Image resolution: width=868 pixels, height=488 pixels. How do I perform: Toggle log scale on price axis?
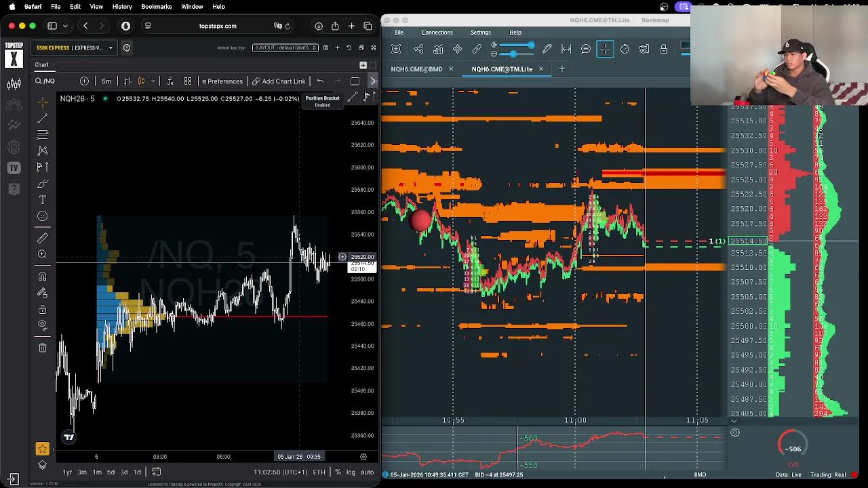(351, 472)
